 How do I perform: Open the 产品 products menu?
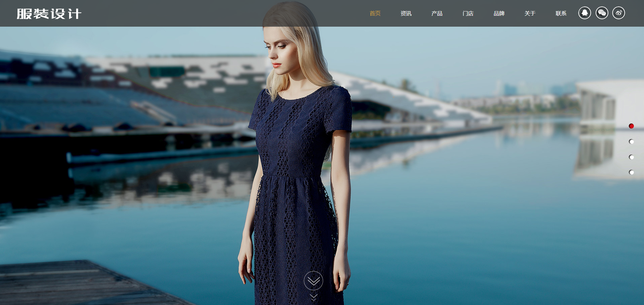click(x=437, y=13)
